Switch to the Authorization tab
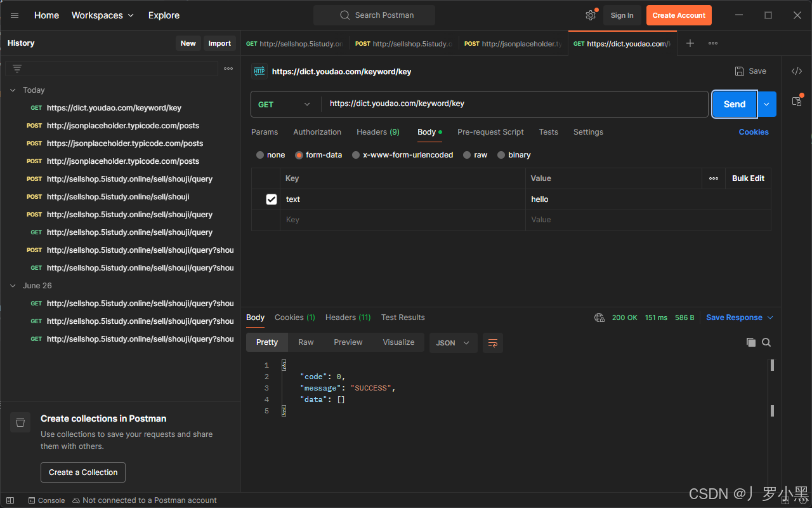Screen dimensions: 812x508 point(317,132)
